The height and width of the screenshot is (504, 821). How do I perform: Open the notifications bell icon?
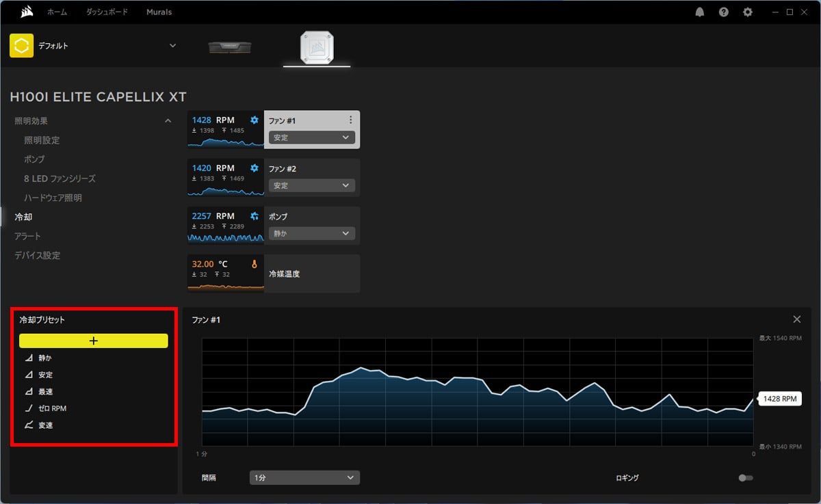click(700, 12)
